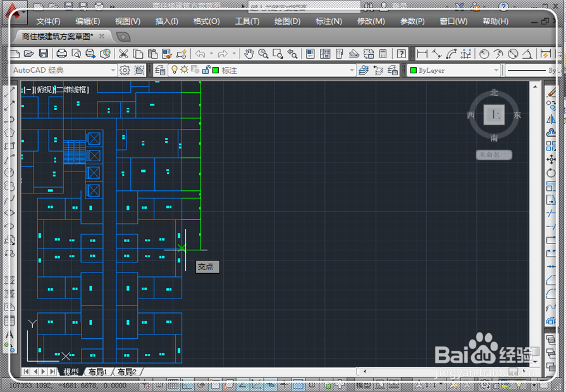
Task: Open the linetype dropdown
Action: tap(531, 70)
